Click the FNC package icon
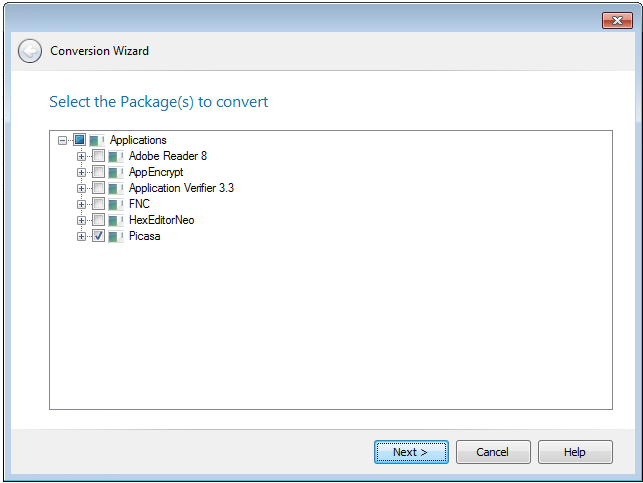The width and height of the screenshot is (643, 483). pyautogui.click(x=116, y=204)
